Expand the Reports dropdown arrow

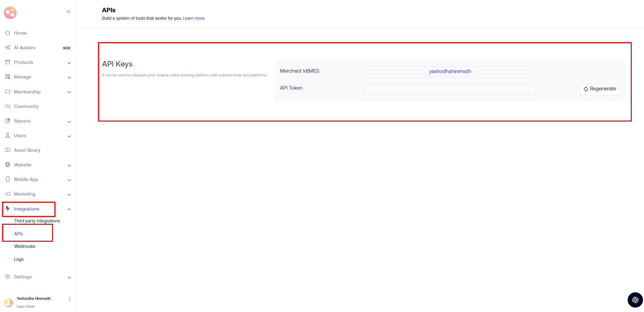[x=69, y=122]
